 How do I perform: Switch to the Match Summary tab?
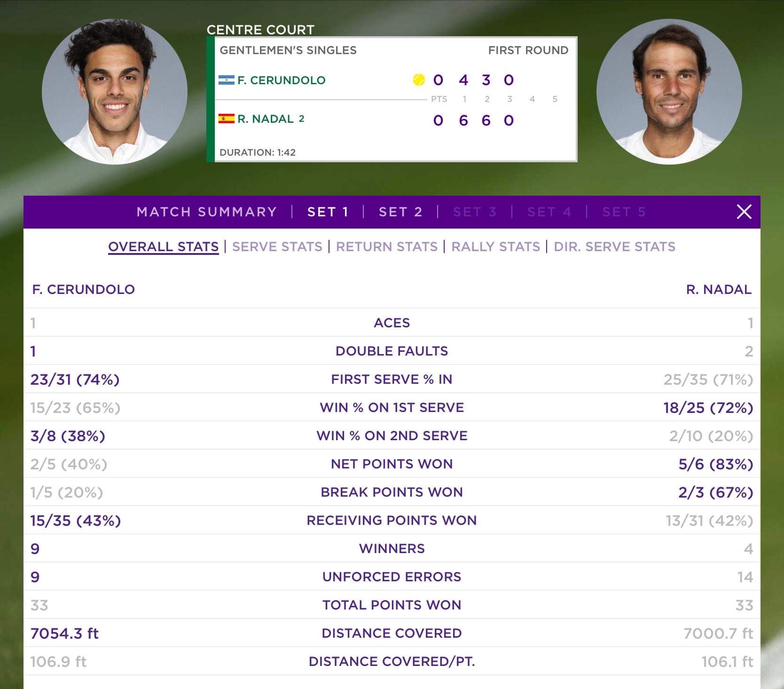207,212
